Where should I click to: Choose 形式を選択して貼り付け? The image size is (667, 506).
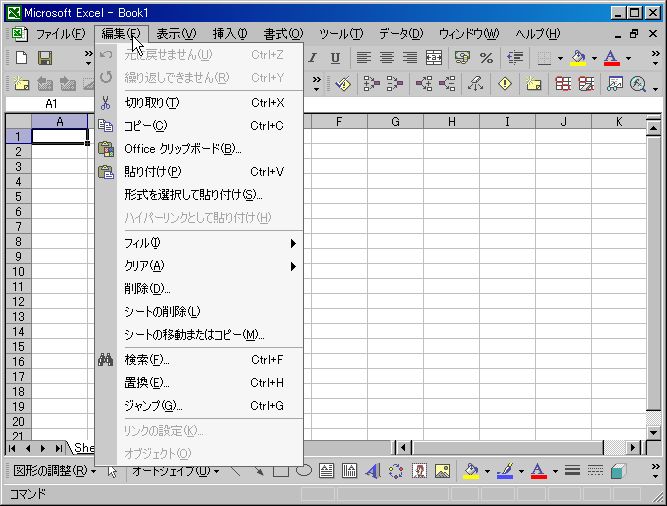[199, 194]
